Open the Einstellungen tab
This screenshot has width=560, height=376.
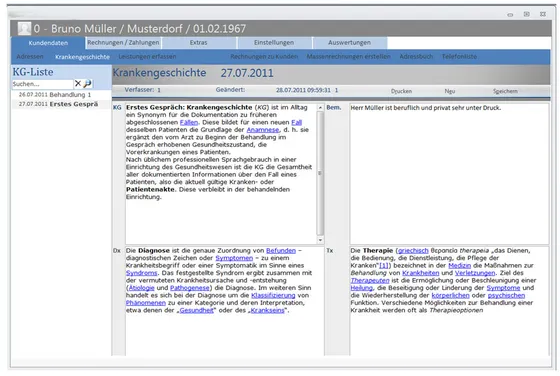pyautogui.click(x=274, y=42)
